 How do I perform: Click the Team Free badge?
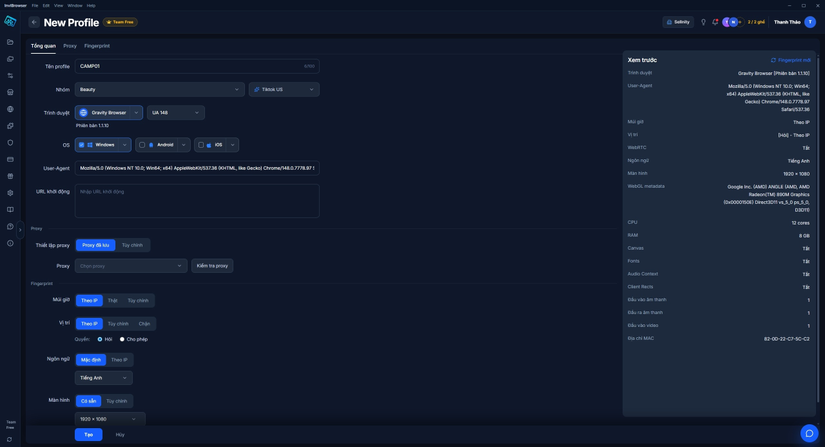120,22
